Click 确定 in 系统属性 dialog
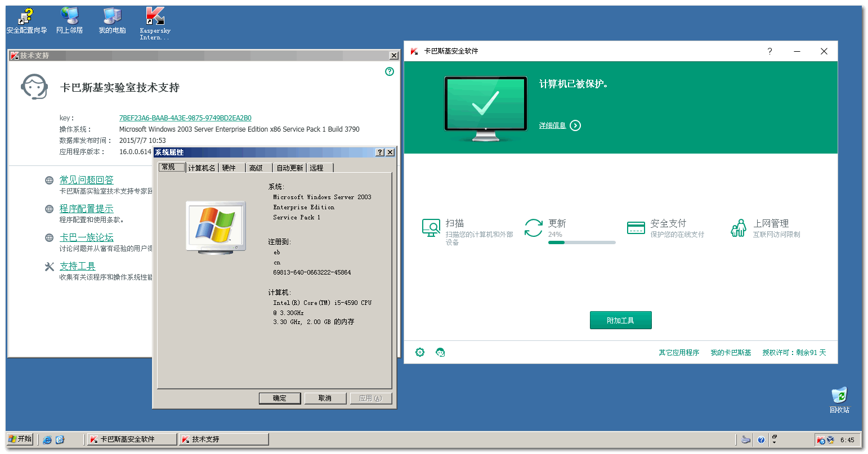The height and width of the screenshot is (454, 868). click(280, 398)
